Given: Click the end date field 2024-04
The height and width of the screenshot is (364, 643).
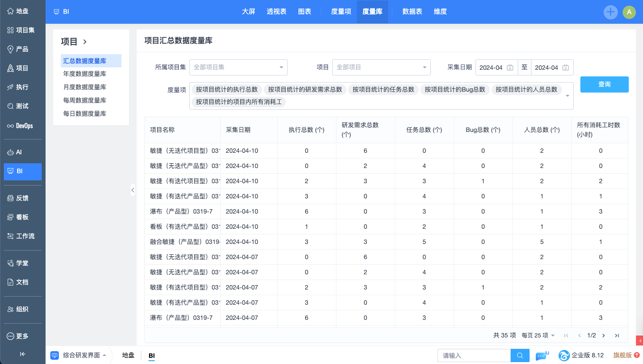Looking at the screenshot, I should click(x=552, y=67).
